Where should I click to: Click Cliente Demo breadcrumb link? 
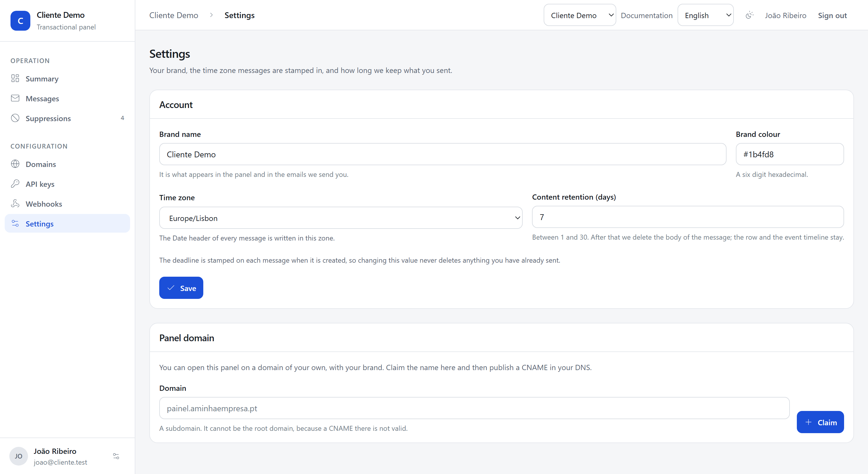coord(174,15)
